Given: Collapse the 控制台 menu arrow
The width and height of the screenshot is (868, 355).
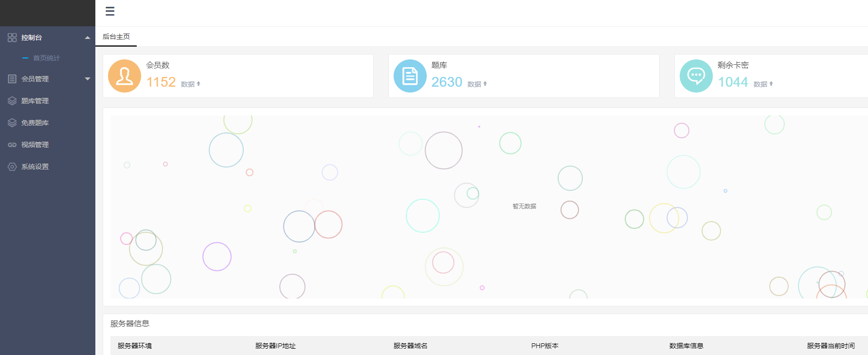Looking at the screenshot, I should 88,37.
